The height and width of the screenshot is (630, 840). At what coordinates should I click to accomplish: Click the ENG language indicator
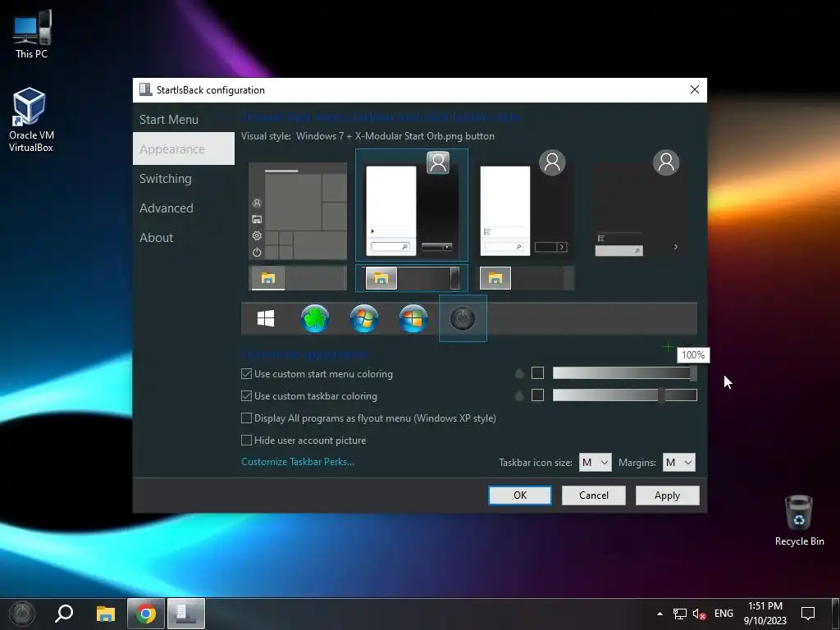click(x=724, y=614)
